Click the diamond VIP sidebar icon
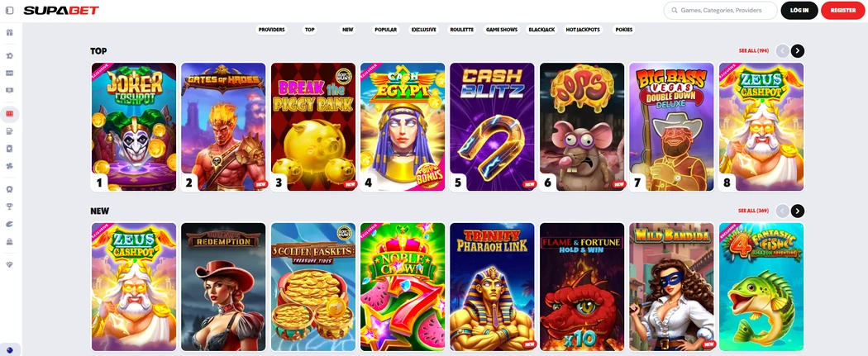Viewport: 868px width, 356px height. [x=9, y=265]
